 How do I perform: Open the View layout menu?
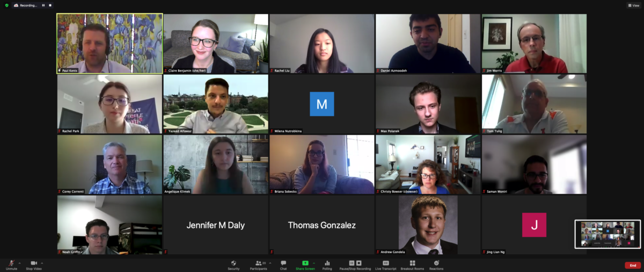[634, 5]
